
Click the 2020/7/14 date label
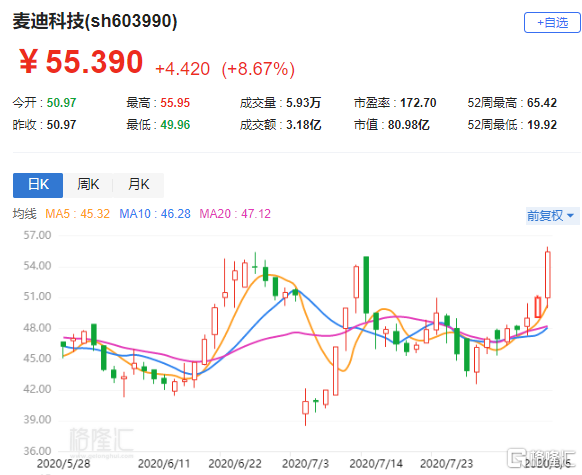tap(376, 464)
